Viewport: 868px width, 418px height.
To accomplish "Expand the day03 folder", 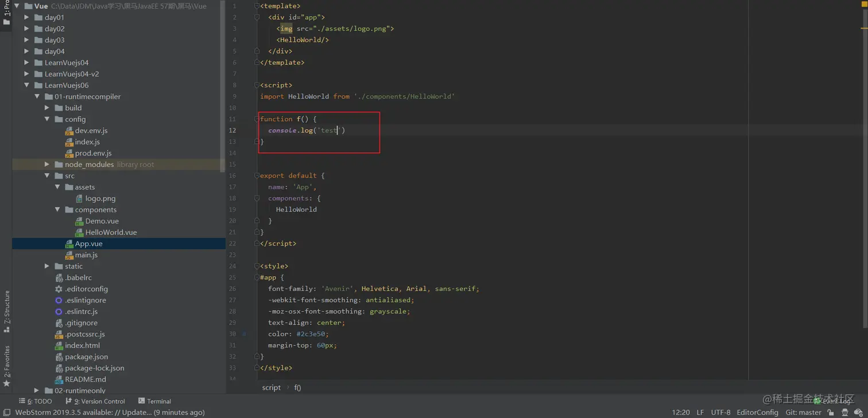I will click(26, 40).
